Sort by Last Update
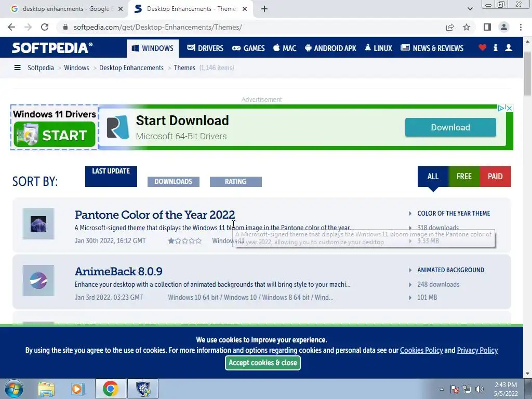 pyautogui.click(x=111, y=176)
